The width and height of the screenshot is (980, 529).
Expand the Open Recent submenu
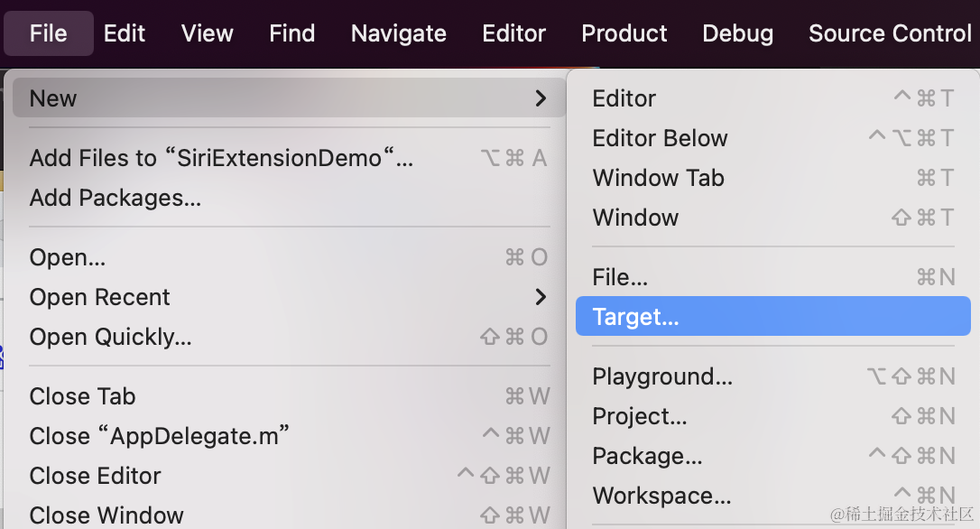coord(541,297)
